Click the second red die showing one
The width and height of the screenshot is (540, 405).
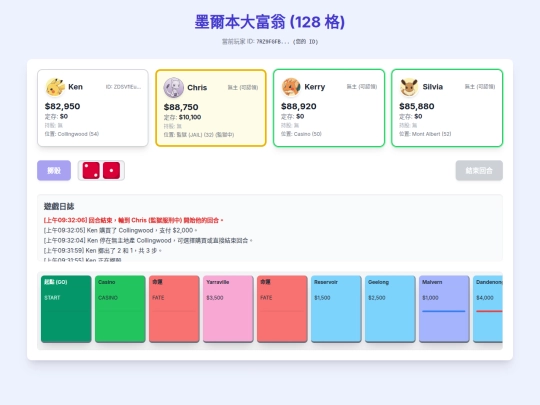point(111,170)
